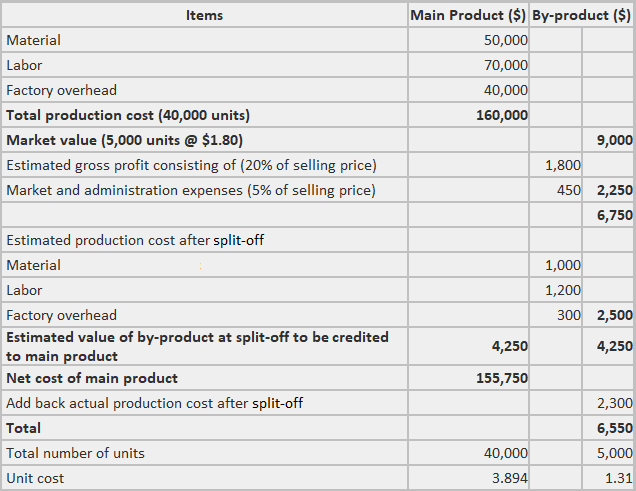Click the add back cost value 2,300
This screenshot has width=636, height=491.
click(x=614, y=403)
